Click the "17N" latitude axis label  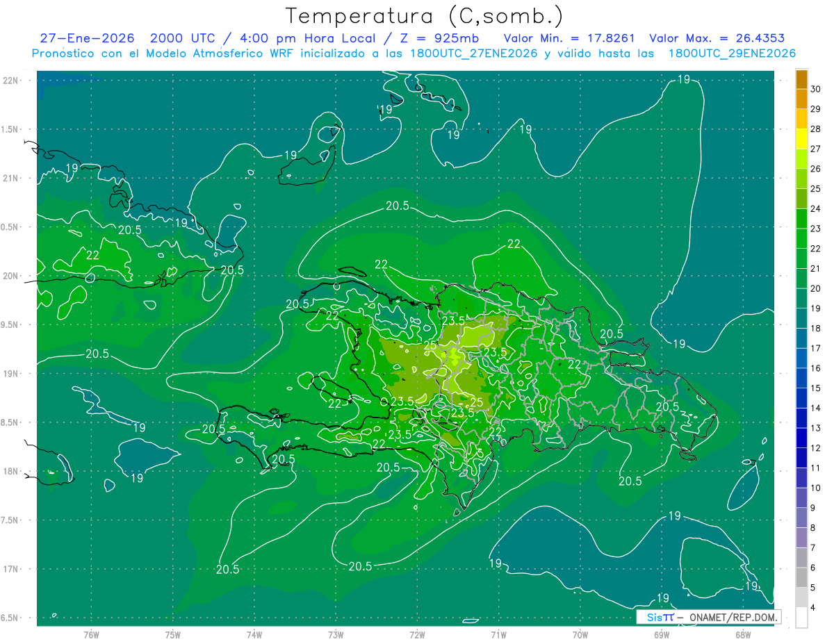[11, 569]
